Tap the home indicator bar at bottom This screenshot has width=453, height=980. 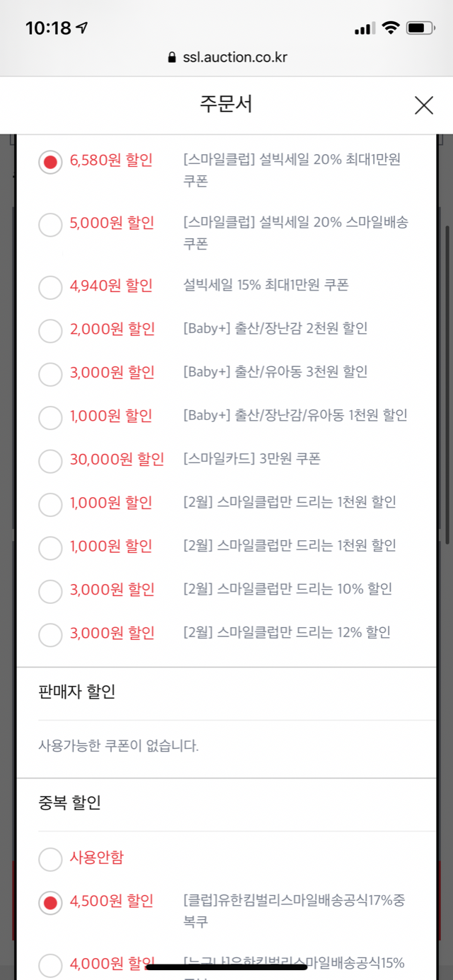click(x=226, y=966)
